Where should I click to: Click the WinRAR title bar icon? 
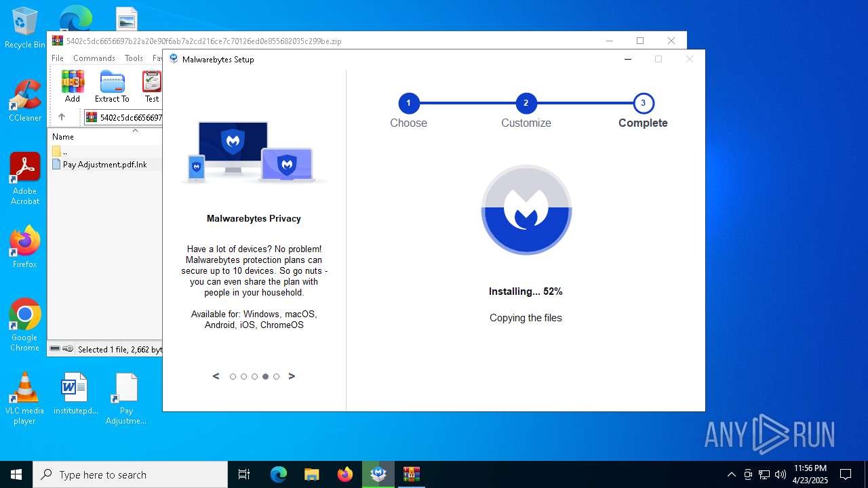coord(57,41)
